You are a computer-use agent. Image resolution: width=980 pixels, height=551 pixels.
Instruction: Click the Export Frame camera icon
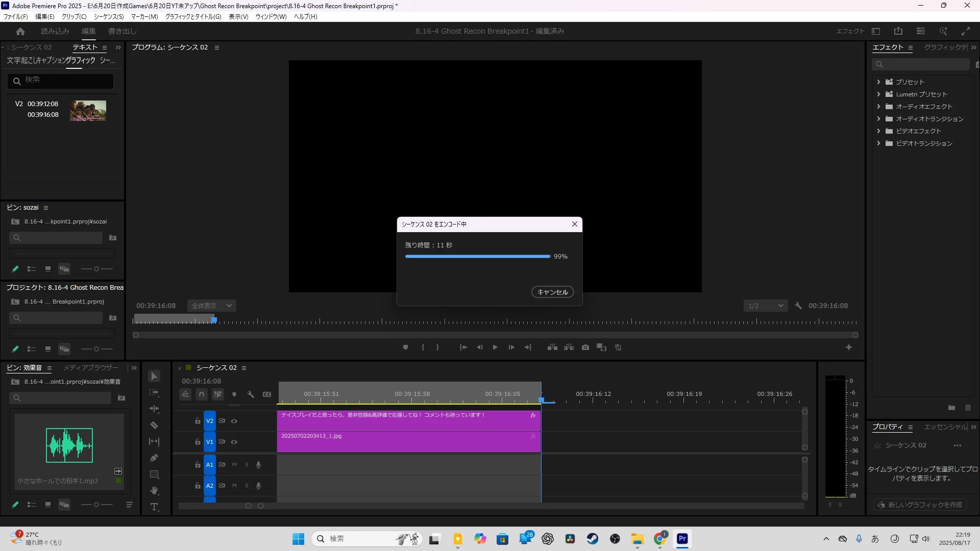[585, 347]
